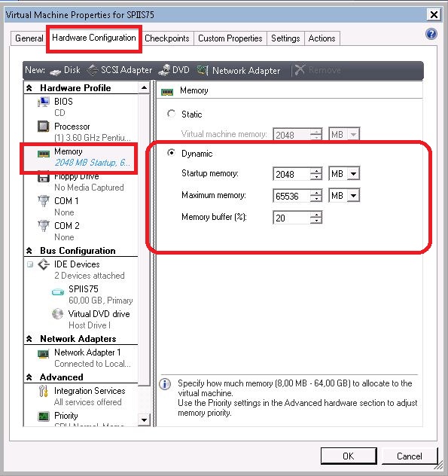Add a new Disk from toolbar
Screen dimensions: 448x476
click(65, 70)
